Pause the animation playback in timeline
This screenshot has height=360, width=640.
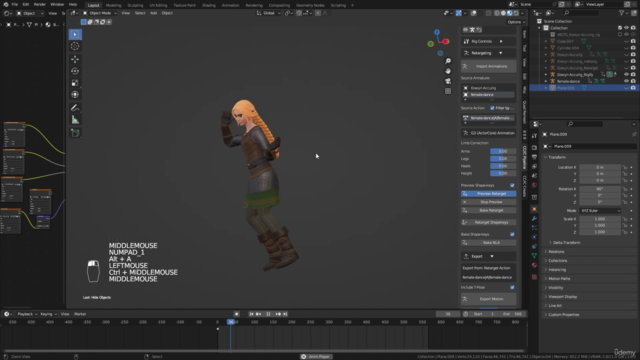tap(268, 314)
